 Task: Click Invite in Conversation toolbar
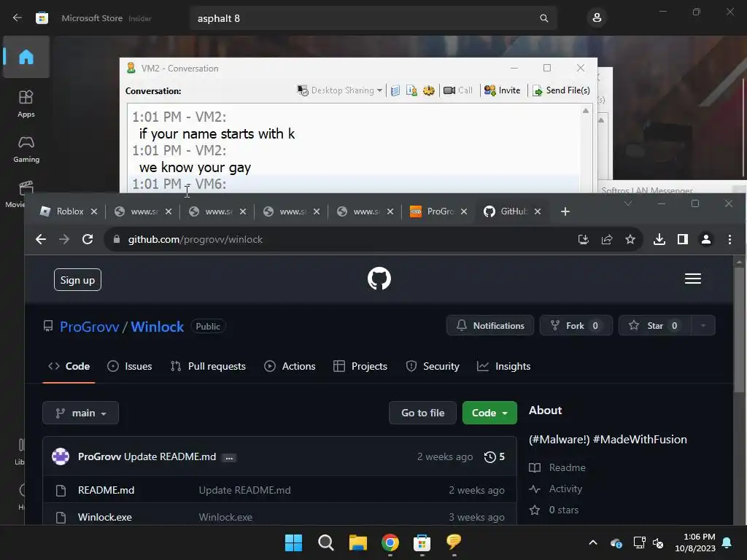point(502,90)
